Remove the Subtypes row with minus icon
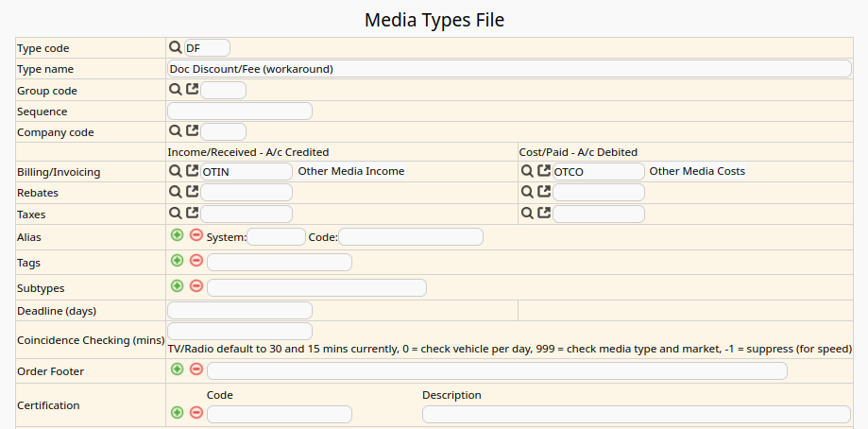Image resolution: width=868 pixels, height=429 pixels. 196,286
